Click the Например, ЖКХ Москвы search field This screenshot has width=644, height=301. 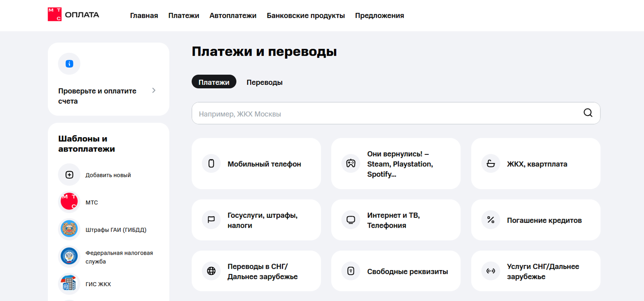pyautogui.click(x=396, y=113)
